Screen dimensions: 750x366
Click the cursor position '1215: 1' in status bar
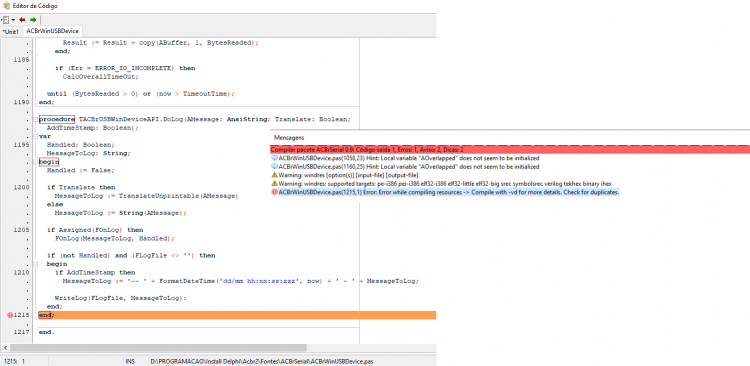[14, 361]
